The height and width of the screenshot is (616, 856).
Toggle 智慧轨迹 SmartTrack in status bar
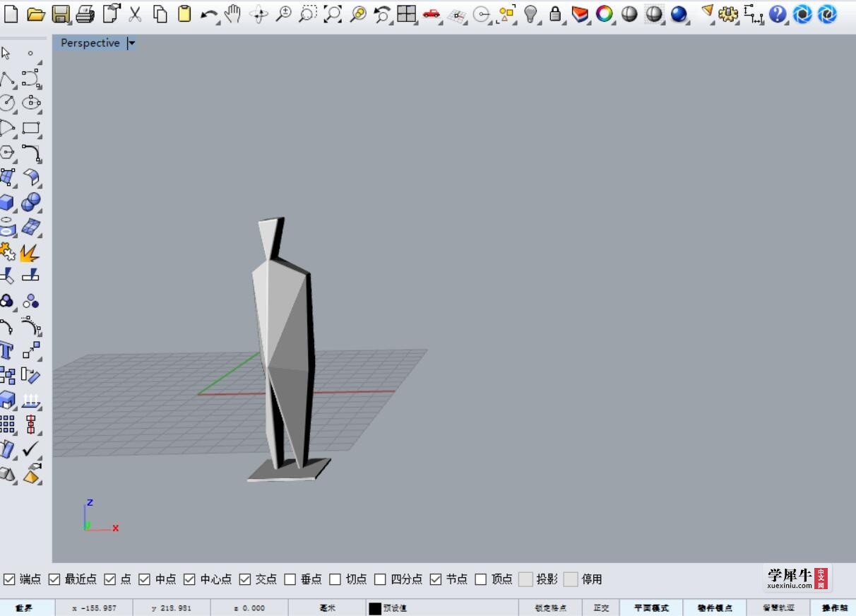tap(778, 608)
